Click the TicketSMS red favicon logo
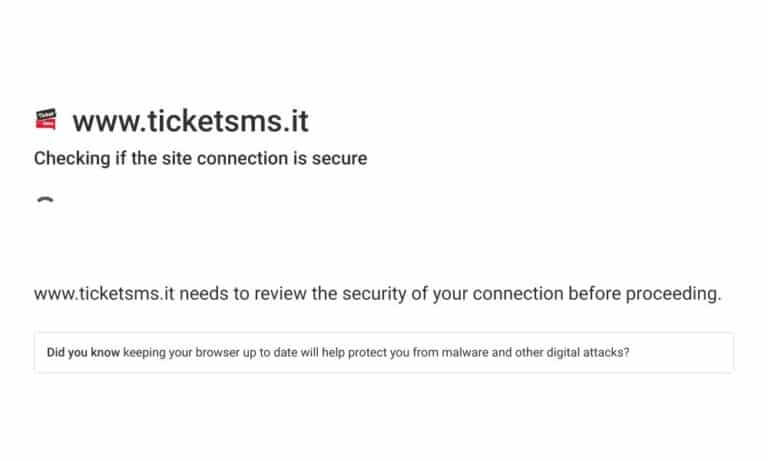Screen dimensions: 768x461 pos(46,119)
